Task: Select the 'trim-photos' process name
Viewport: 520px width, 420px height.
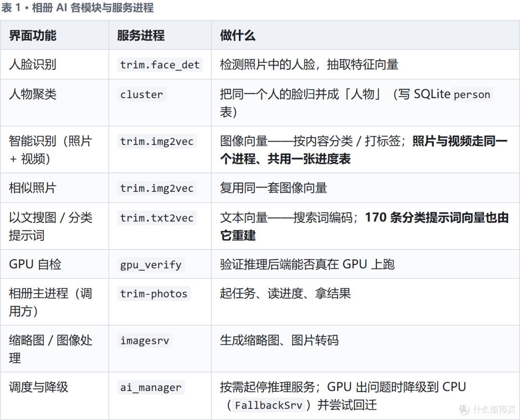Action: point(154,294)
